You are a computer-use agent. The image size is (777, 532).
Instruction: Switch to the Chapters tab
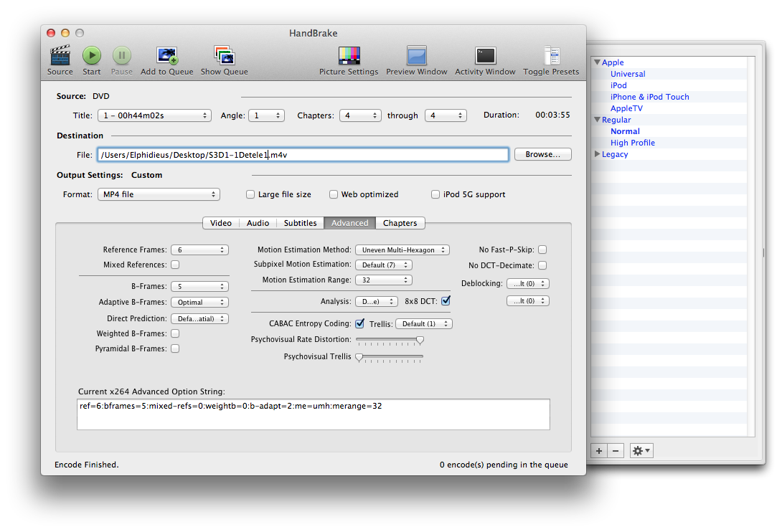point(400,223)
